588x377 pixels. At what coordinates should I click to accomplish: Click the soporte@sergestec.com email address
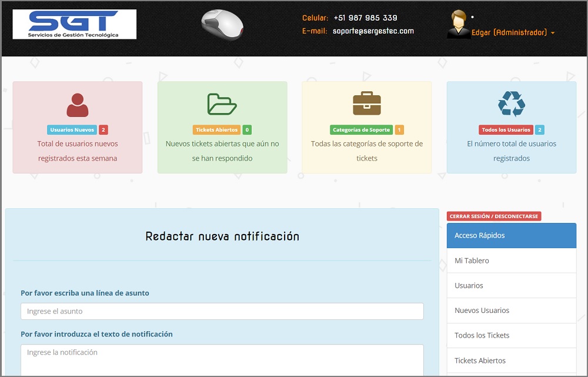[373, 31]
